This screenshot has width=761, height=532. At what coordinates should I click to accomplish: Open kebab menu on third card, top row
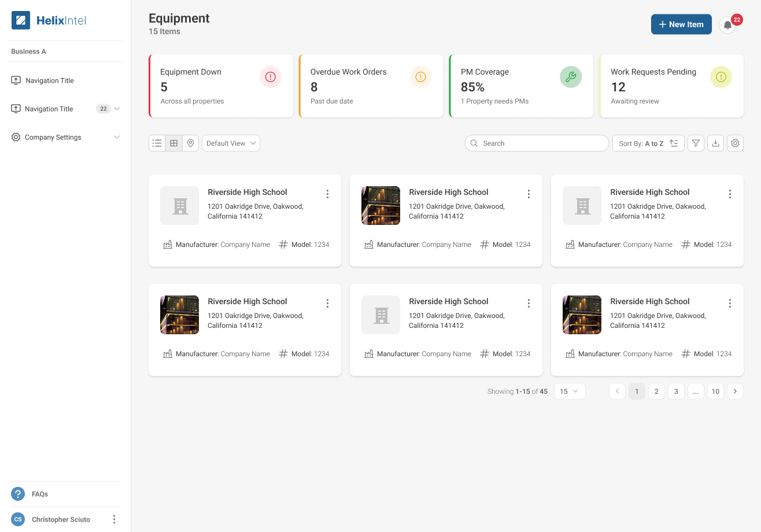click(730, 194)
